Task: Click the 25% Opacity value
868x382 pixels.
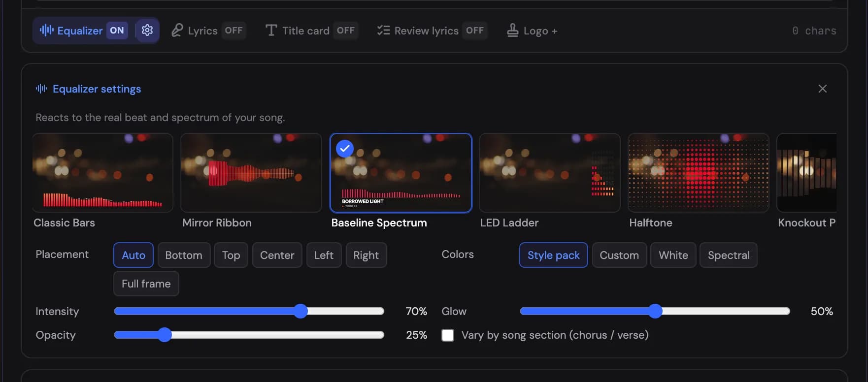Action: tap(416, 335)
